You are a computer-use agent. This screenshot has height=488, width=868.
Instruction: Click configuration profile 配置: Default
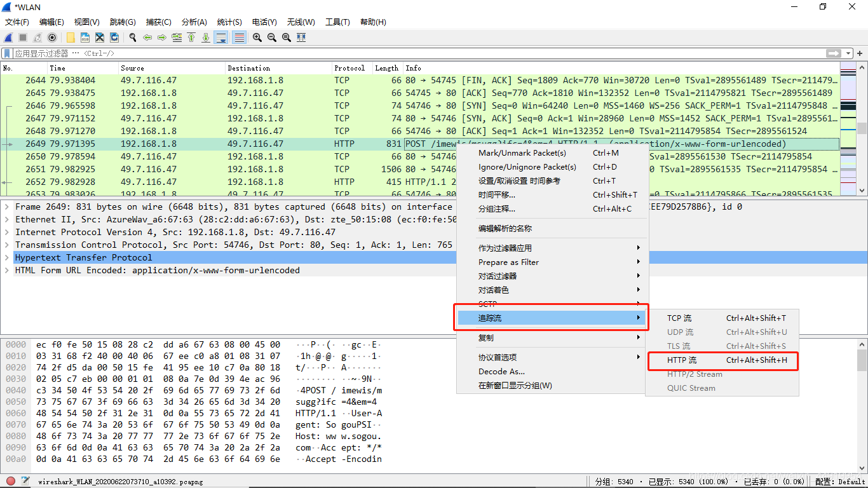click(840, 481)
